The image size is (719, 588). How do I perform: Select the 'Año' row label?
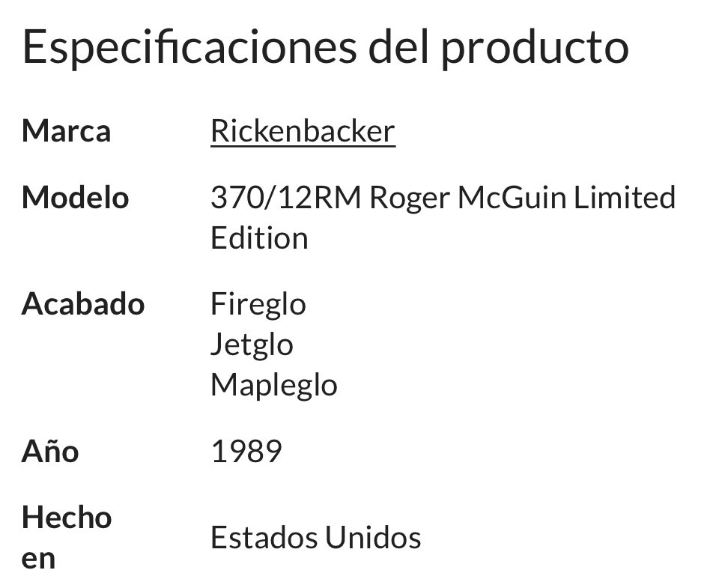(50, 452)
